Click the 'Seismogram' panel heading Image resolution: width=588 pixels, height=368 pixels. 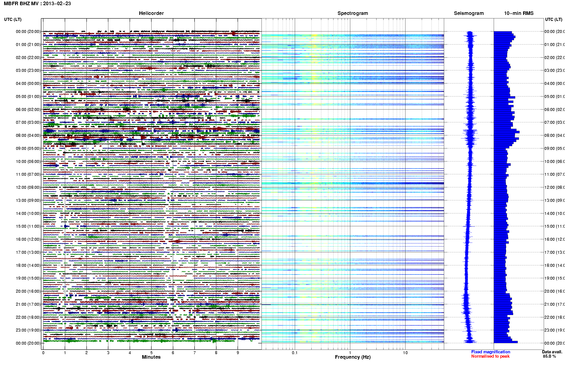pyautogui.click(x=469, y=13)
